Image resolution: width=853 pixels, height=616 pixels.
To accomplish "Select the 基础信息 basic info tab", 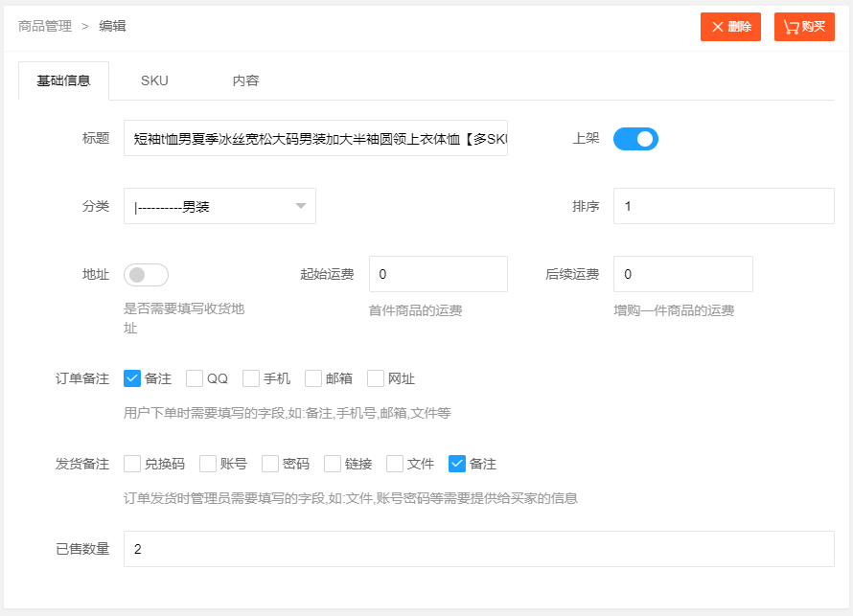I will tap(63, 80).
